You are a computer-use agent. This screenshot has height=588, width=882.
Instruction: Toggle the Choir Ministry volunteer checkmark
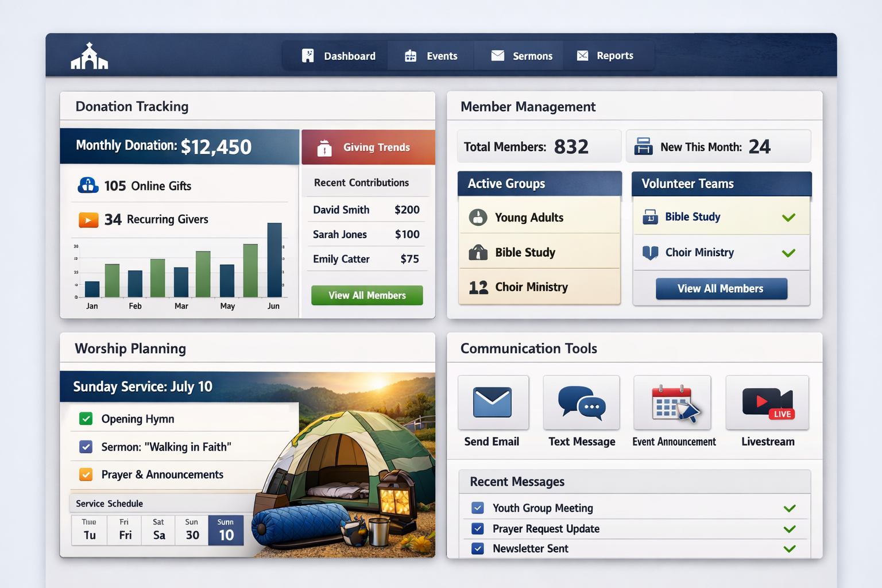click(788, 253)
